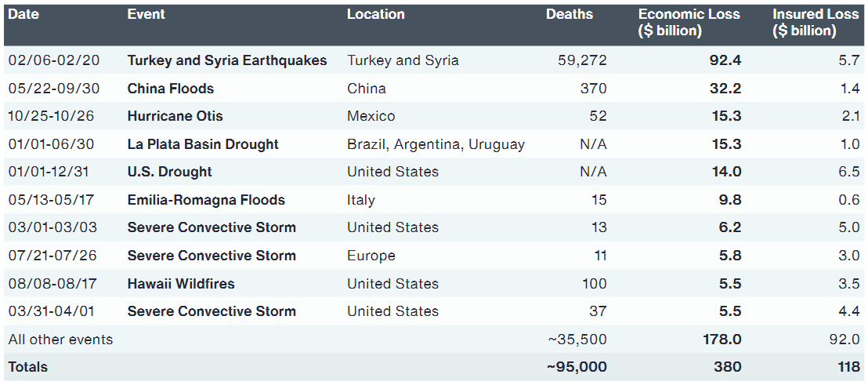The width and height of the screenshot is (868, 385).
Task: Click the All other events row label
Action: point(60,340)
